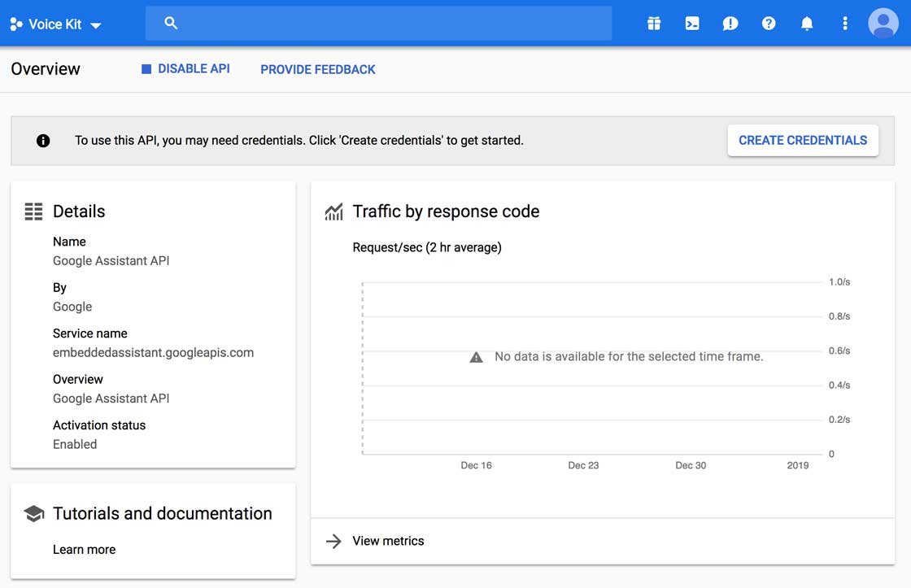
Task: Click the feedback alert speech bubble icon
Action: pos(730,24)
